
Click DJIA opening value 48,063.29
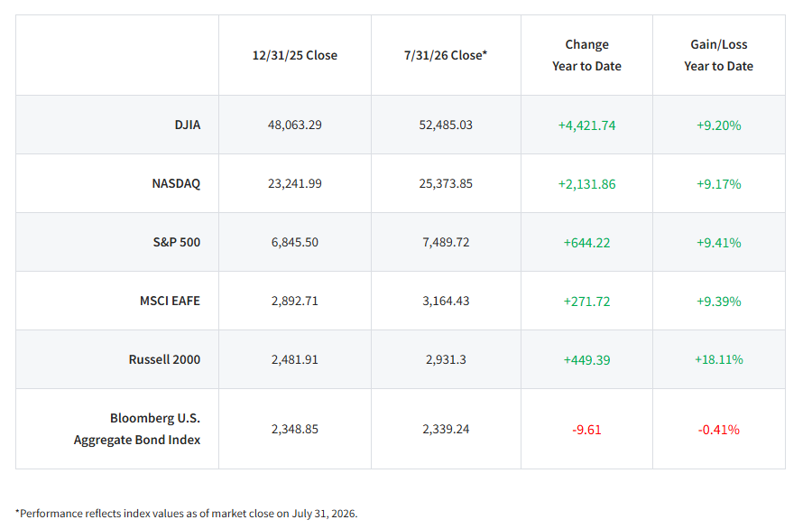pyautogui.click(x=295, y=125)
